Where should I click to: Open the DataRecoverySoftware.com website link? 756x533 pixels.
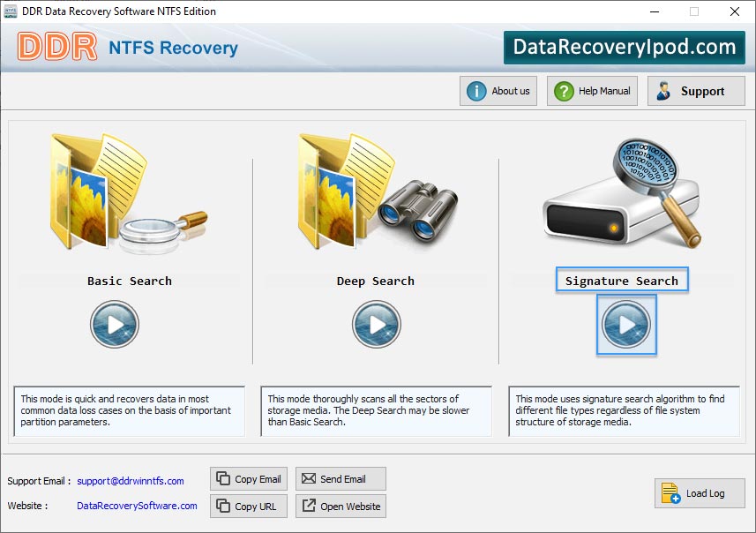click(x=137, y=506)
